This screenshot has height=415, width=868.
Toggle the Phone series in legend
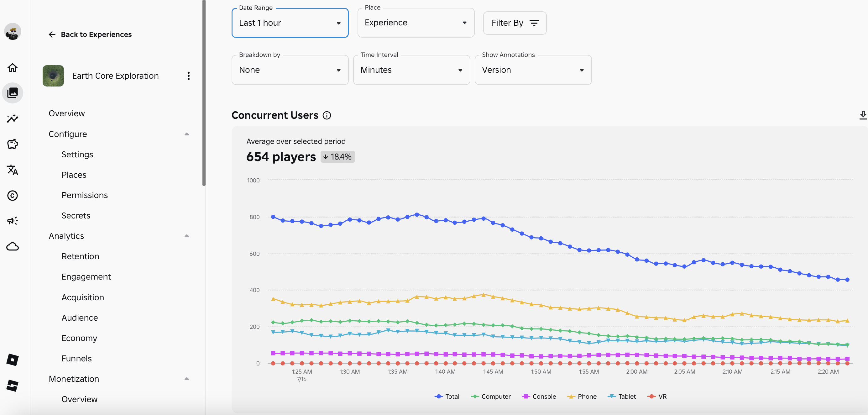point(582,397)
